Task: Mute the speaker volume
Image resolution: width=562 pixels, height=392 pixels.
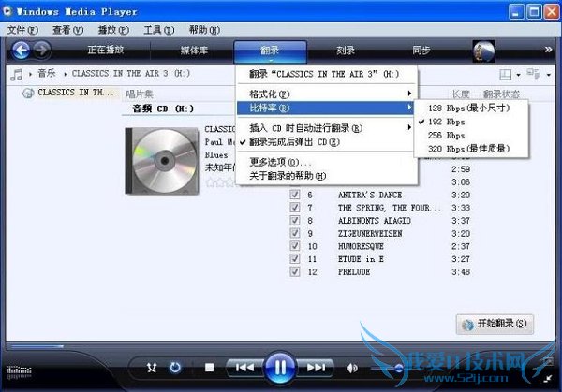Action: tap(351, 368)
